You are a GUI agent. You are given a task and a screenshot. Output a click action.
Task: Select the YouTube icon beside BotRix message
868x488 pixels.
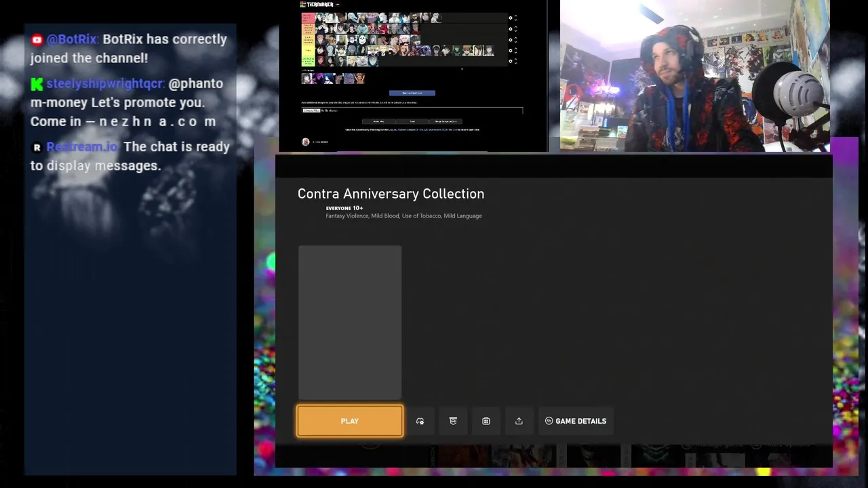coord(37,40)
